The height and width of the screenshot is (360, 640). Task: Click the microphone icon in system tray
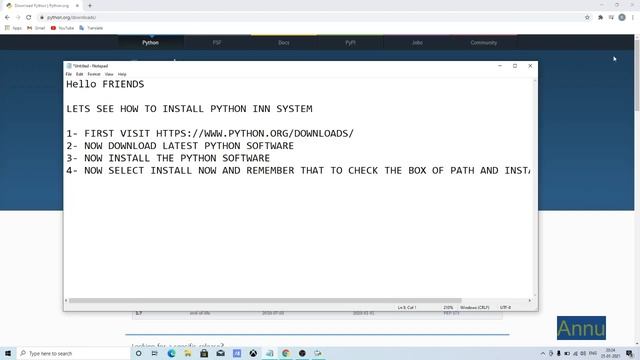point(559,353)
